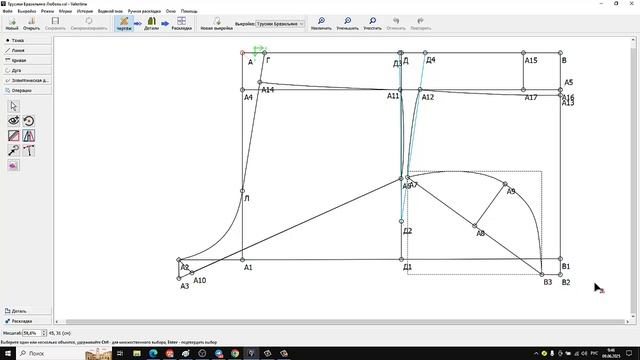Click the label Д4 on the drawing
Viewport: 640px width, 360px height.
click(431, 60)
